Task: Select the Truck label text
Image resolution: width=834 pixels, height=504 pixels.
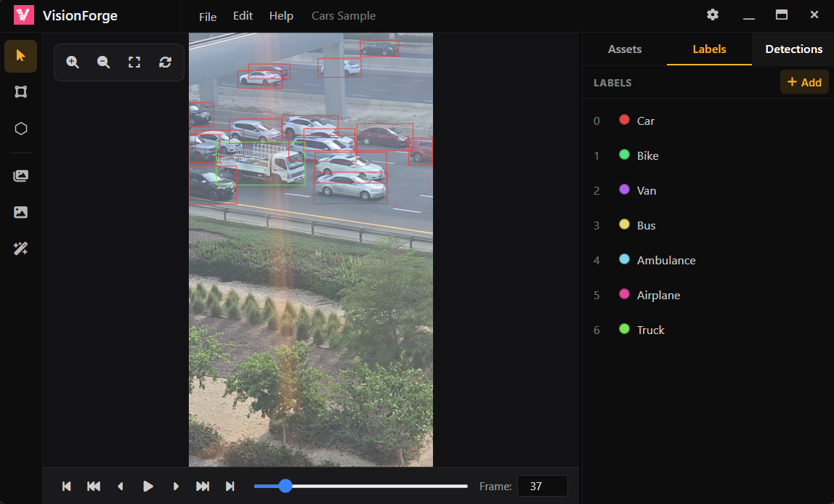Action: click(650, 330)
